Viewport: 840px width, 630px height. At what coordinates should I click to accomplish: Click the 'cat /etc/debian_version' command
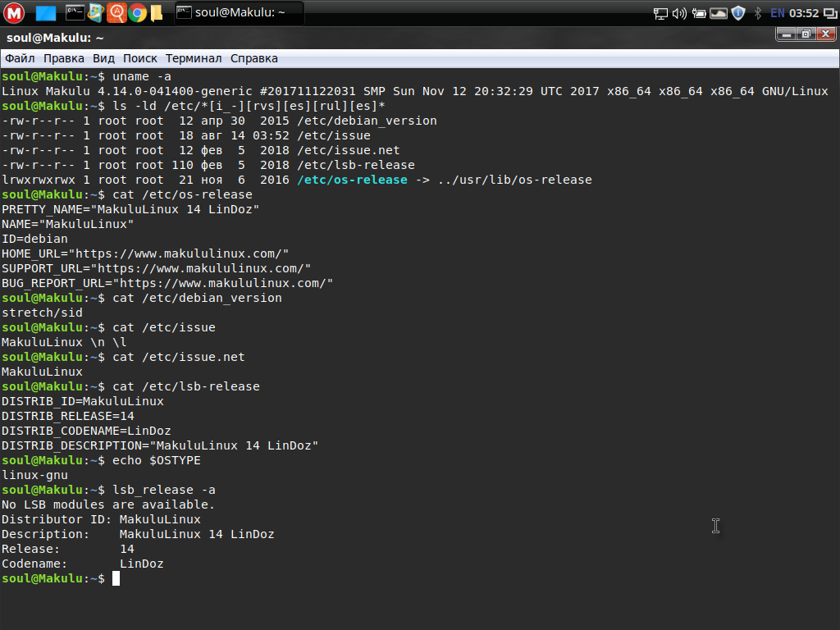click(x=197, y=298)
